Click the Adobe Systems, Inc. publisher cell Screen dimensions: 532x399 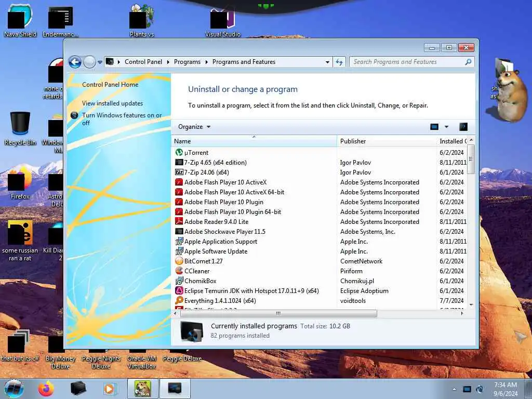(367, 231)
